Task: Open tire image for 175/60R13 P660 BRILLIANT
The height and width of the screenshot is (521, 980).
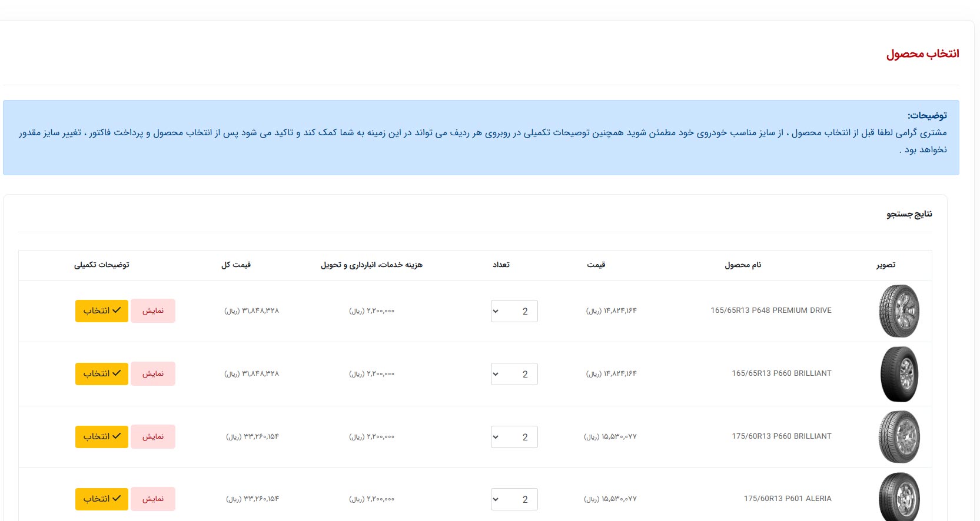Action: pos(899,437)
